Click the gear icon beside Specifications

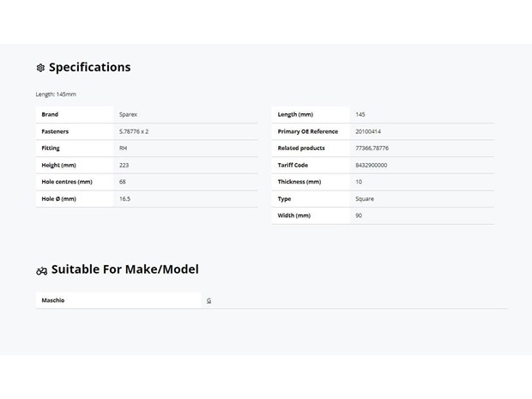[x=40, y=68]
